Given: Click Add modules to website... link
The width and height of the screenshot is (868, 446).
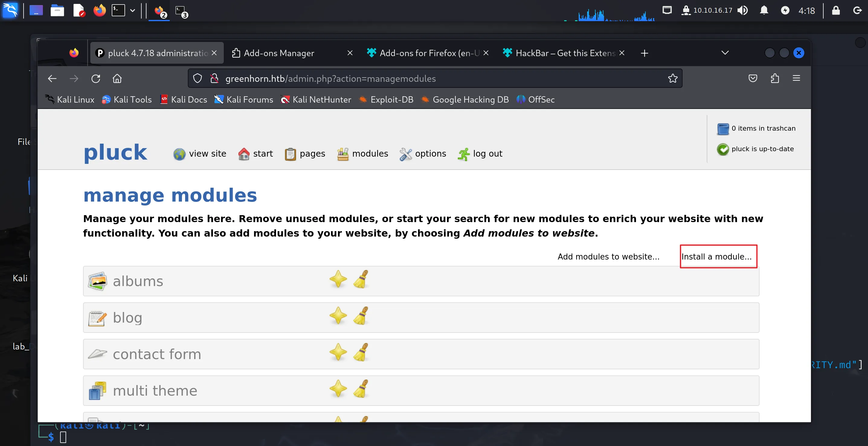Looking at the screenshot, I should pos(608,256).
